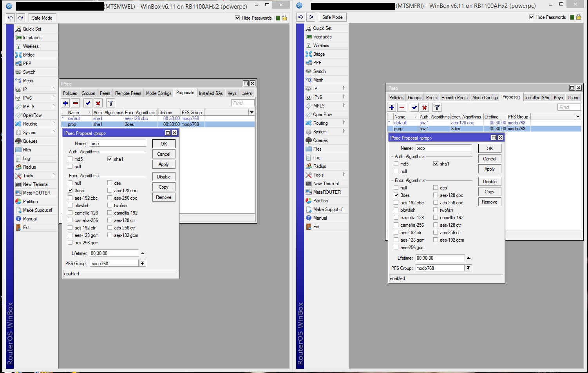The width and height of the screenshot is (588, 373).
Task: Open Radius in MTSMFRI sidebar
Action: [326, 166]
